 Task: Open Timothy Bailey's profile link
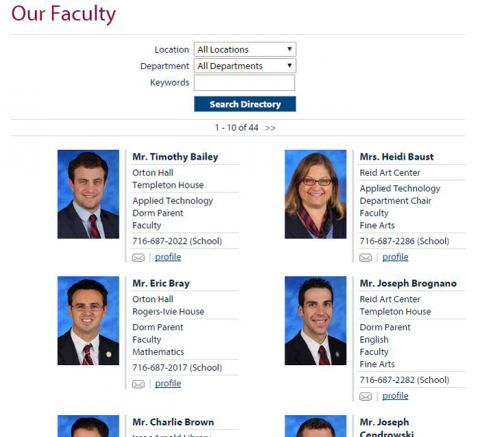(168, 257)
